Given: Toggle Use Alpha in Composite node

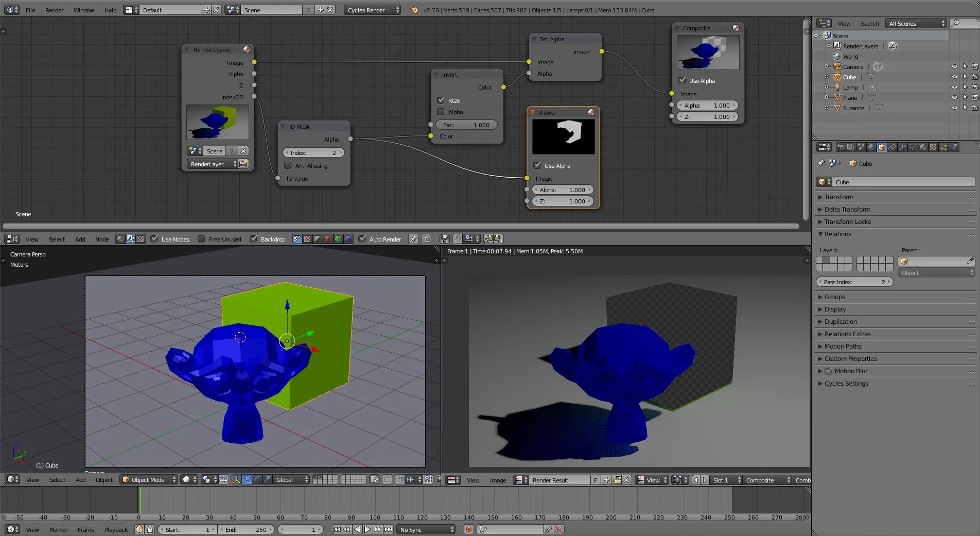Looking at the screenshot, I should (682, 80).
